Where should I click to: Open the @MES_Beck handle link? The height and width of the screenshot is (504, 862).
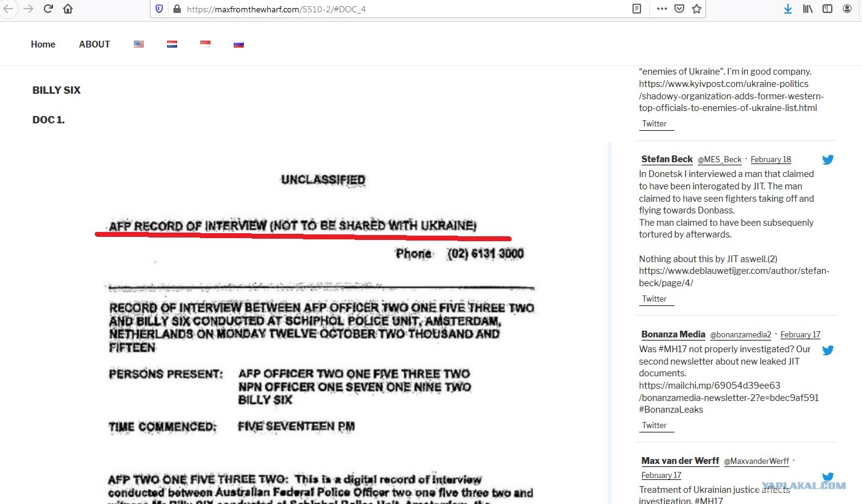(719, 160)
